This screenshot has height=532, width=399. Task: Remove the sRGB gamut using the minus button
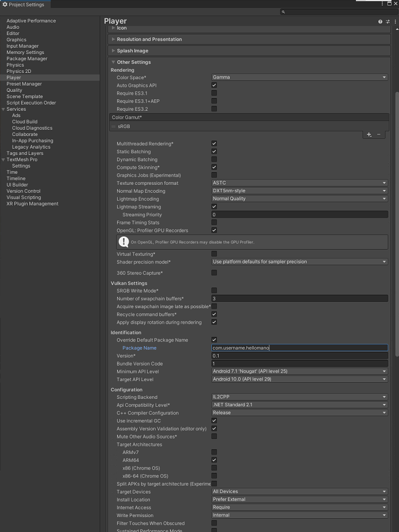pos(379,134)
